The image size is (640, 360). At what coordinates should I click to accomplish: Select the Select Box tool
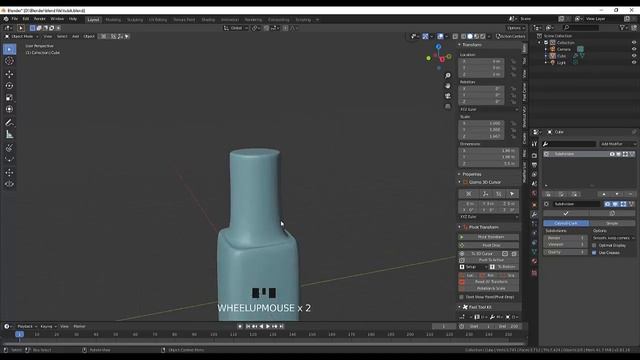(x=9, y=49)
